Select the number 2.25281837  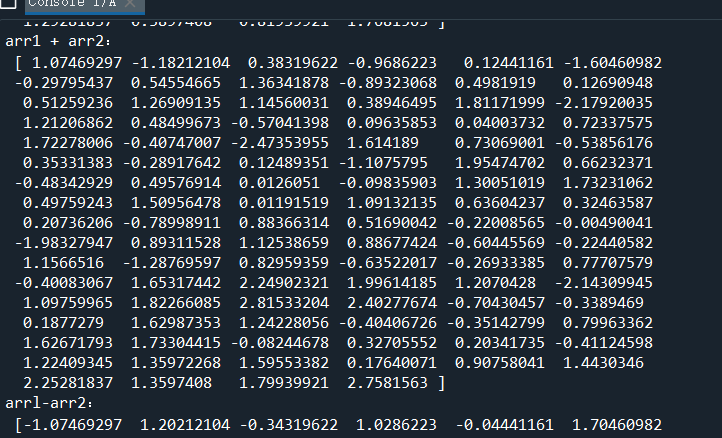point(68,383)
